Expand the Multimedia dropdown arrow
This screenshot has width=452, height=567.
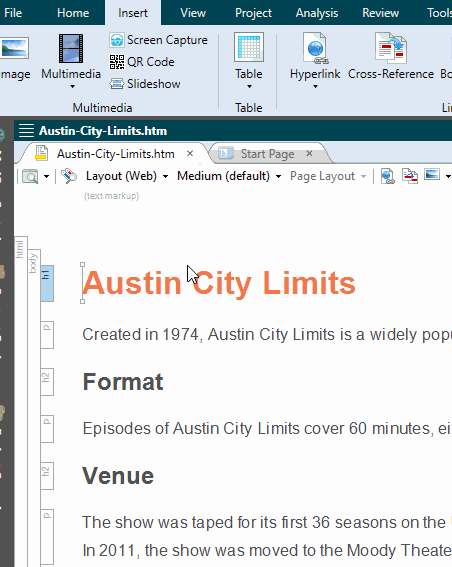tap(72, 86)
